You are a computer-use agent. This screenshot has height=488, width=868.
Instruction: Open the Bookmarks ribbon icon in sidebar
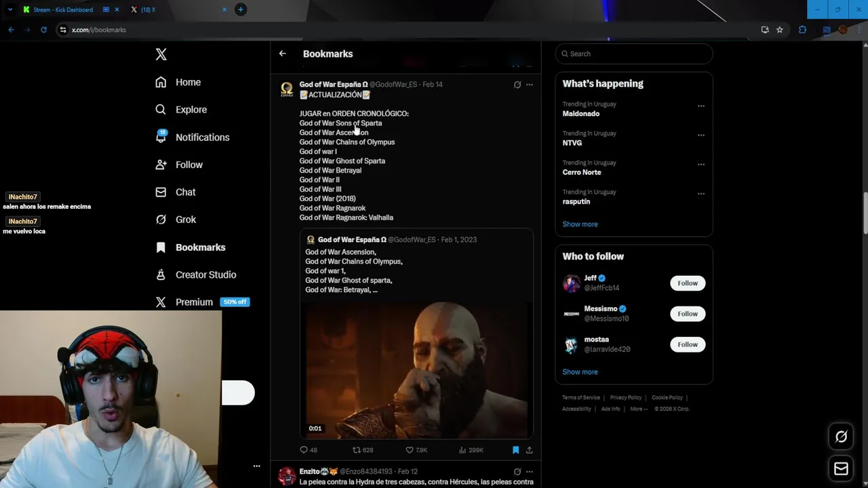(161, 247)
